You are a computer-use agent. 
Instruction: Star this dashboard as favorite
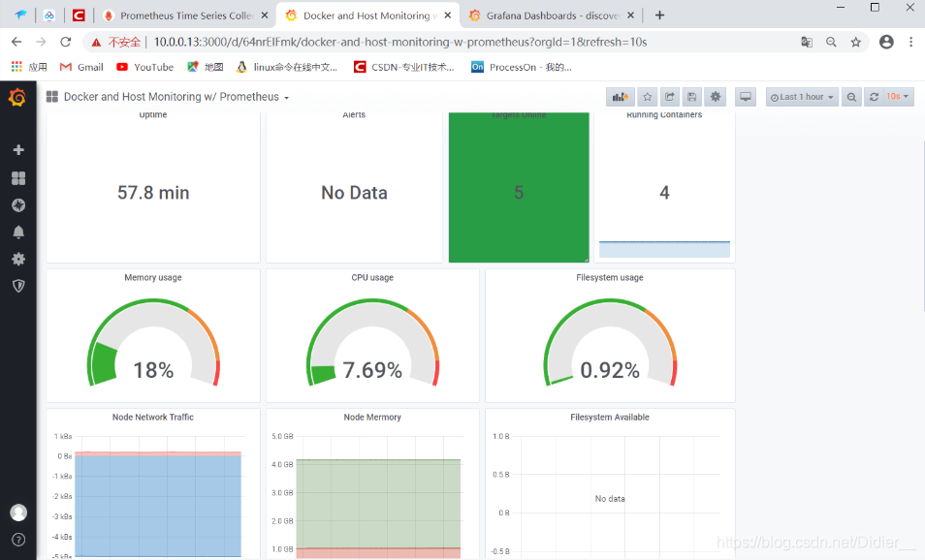[647, 97]
